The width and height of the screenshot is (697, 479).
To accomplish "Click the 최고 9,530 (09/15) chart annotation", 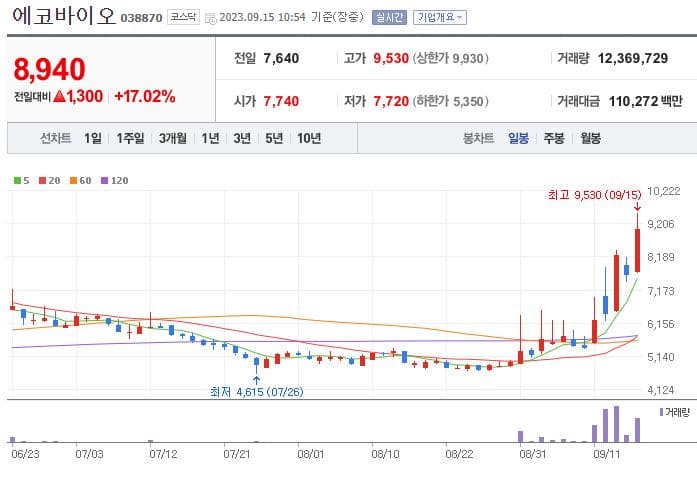I will (x=595, y=195).
